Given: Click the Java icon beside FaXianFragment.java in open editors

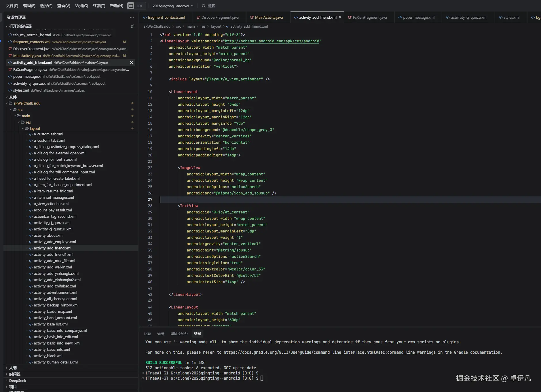Looking at the screenshot, I should [x=10, y=70].
